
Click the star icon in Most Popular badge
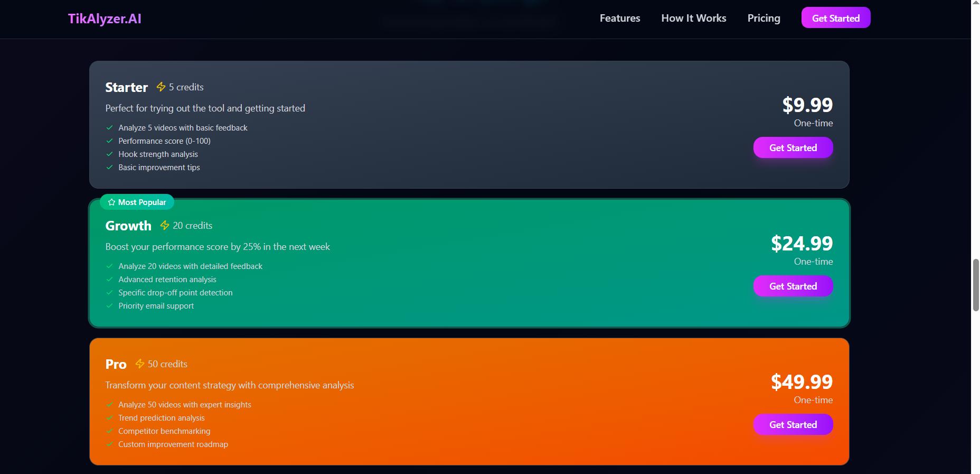[111, 202]
